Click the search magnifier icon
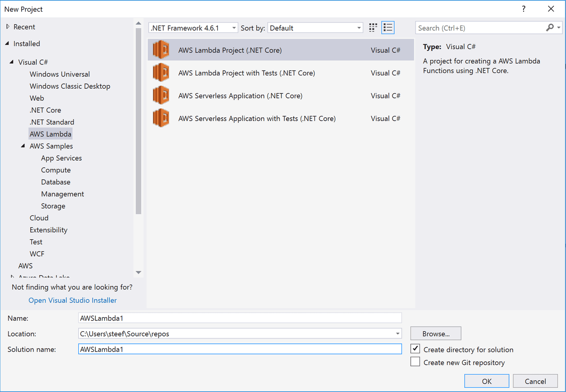The image size is (566, 392). (549, 28)
